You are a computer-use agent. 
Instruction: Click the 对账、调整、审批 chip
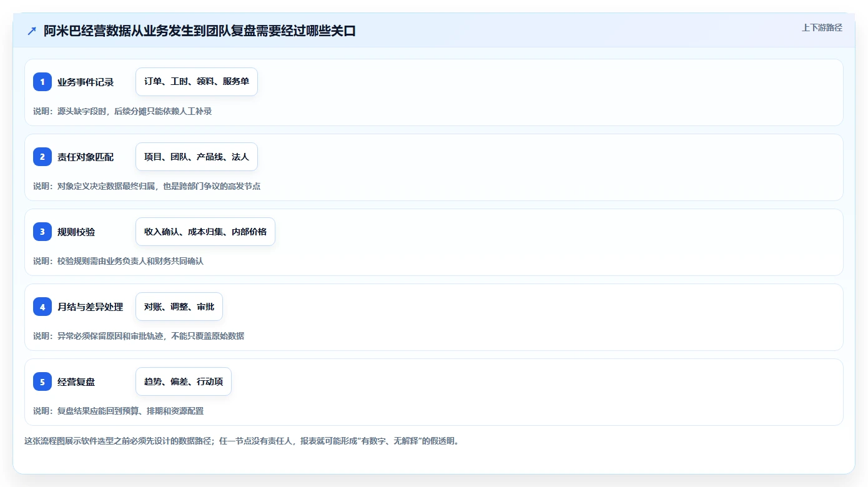point(179,307)
